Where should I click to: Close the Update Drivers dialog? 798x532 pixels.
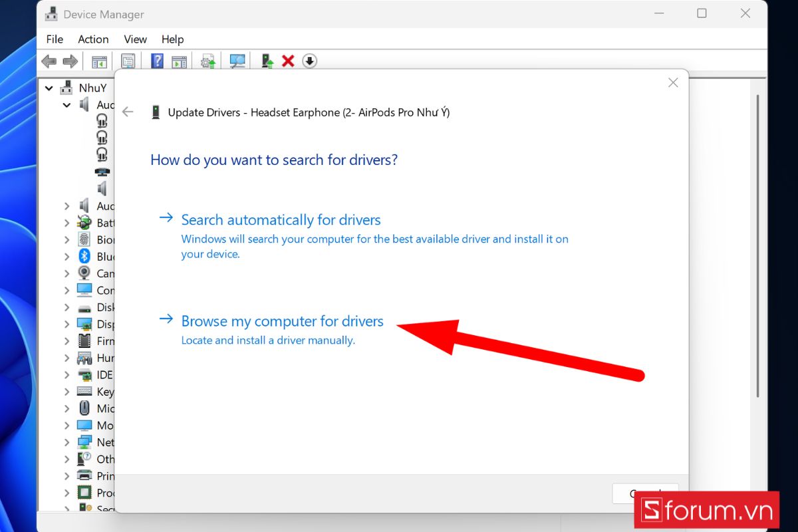673,82
